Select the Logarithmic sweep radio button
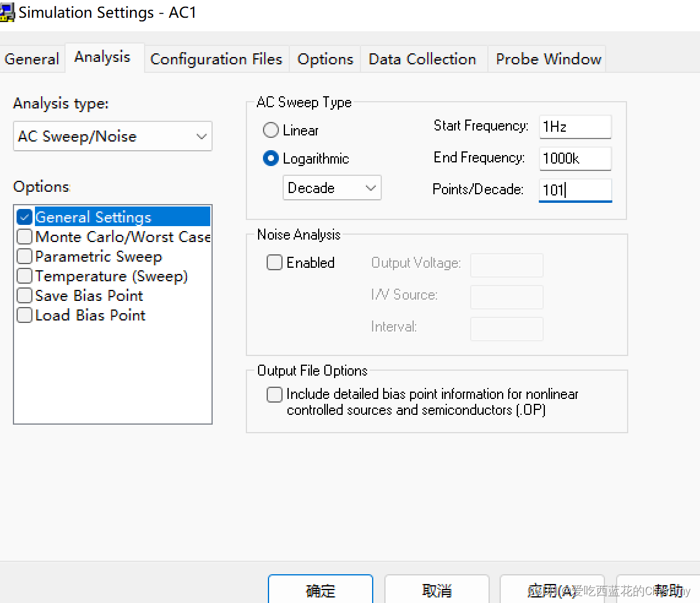This screenshot has height=603, width=700. pyautogui.click(x=270, y=159)
